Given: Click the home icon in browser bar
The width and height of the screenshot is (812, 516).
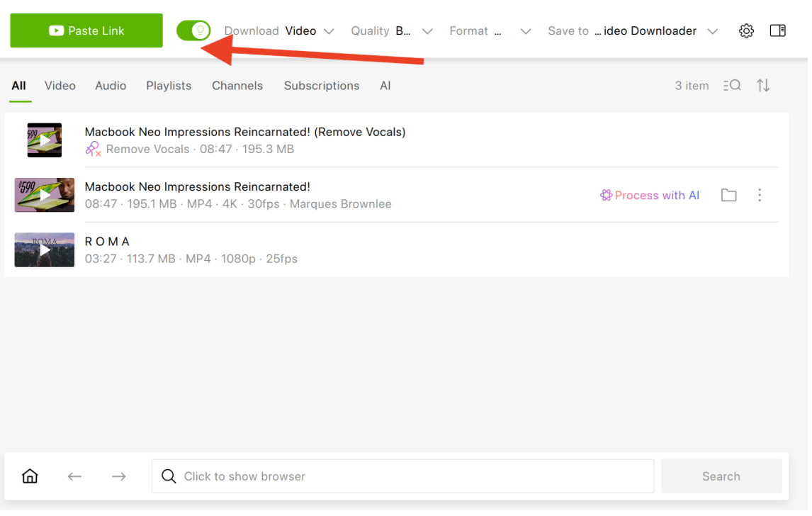Looking at the screenshot, I should pyautogui.click(x=30, y=476).
